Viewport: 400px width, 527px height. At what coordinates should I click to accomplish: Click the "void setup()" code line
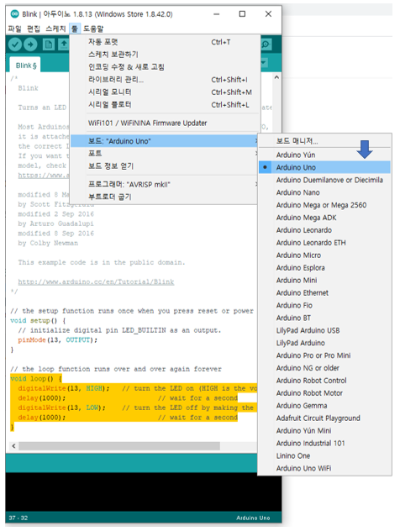(x=38, y=321)
